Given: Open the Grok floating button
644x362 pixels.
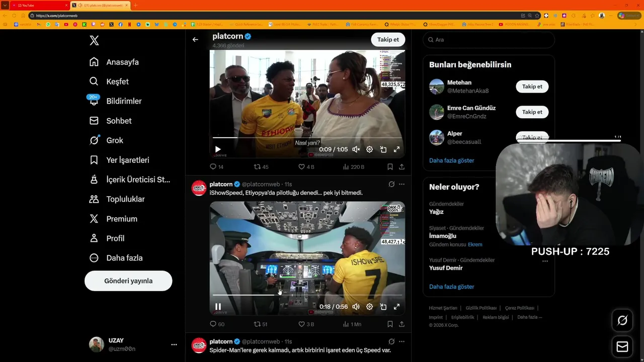Looking at the screenshot, I should click(x=622, y=321).
